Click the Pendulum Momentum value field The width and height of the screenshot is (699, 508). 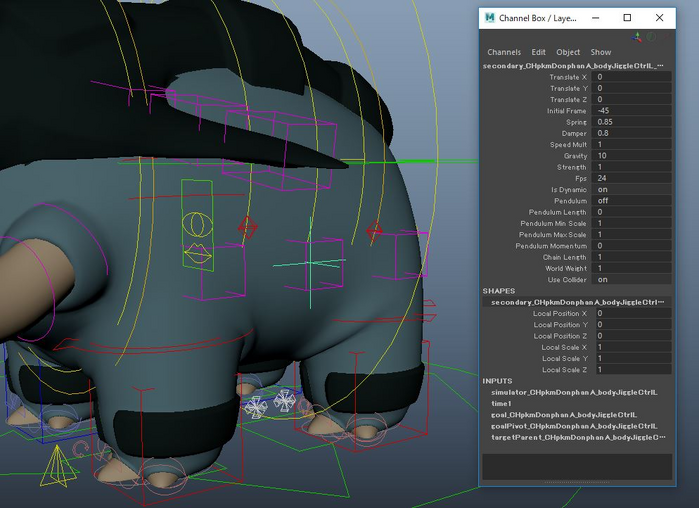click(x=631, y=246)
